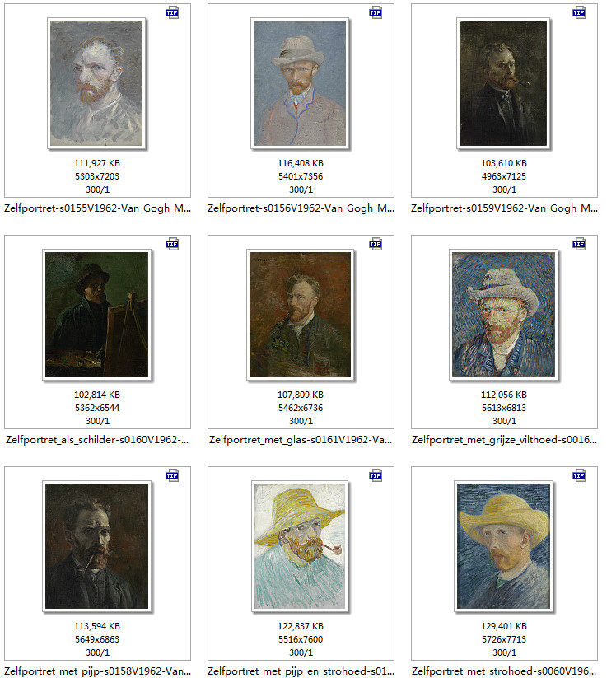Select grey felt hat portrait, 5613x6813
616x678 pixels.
tap(504, 315)
